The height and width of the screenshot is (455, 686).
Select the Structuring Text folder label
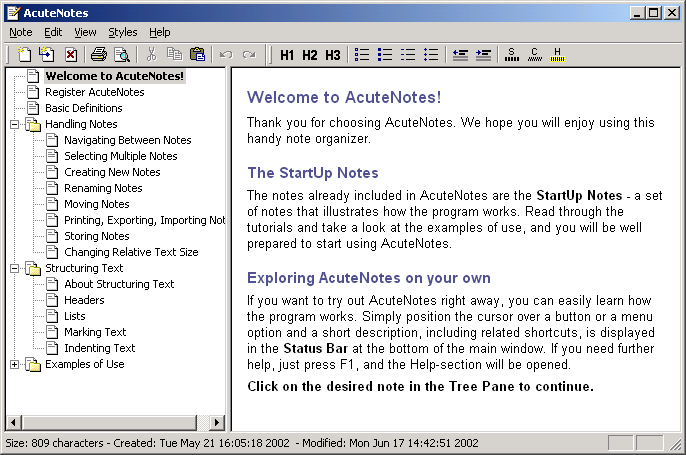tap(84, 268)
